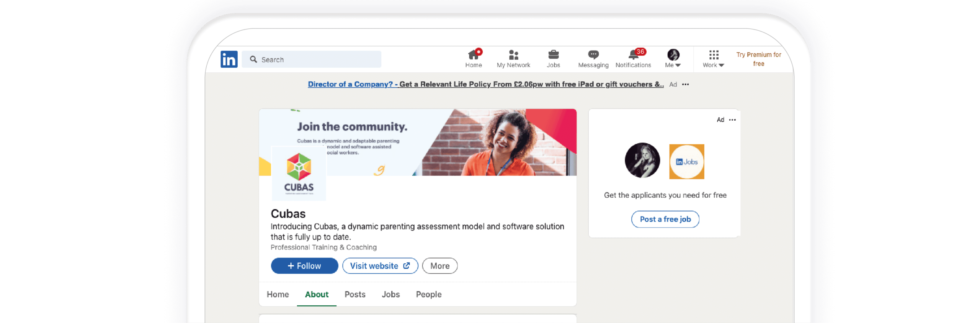Open the Director of a Company ad link

click(486, 84)
